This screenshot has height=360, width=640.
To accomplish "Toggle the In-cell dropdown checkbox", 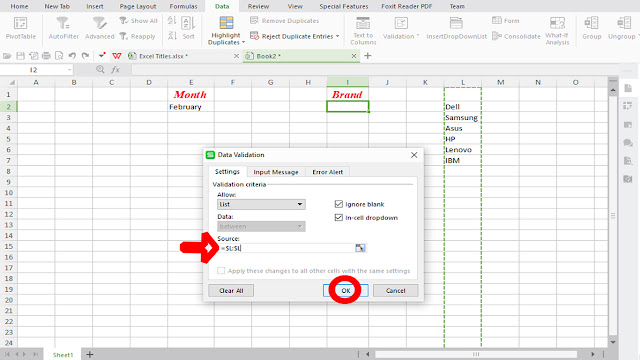I will click(x=338, y=218).
